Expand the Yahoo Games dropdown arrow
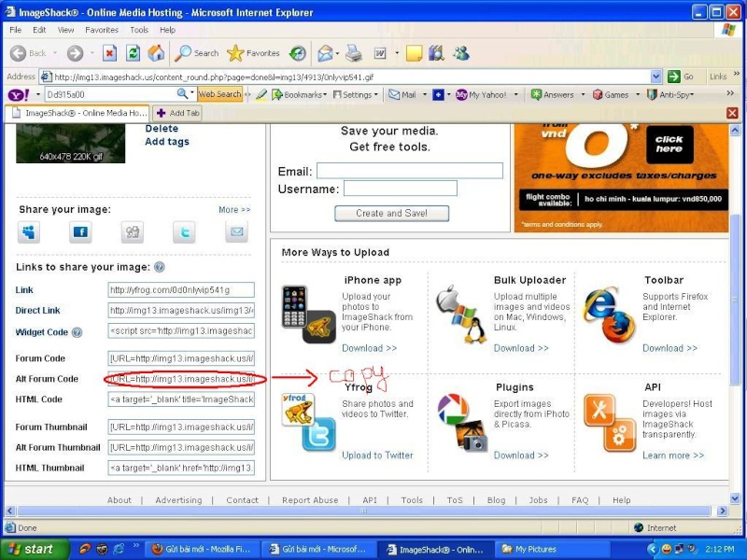 pos(638,95)
